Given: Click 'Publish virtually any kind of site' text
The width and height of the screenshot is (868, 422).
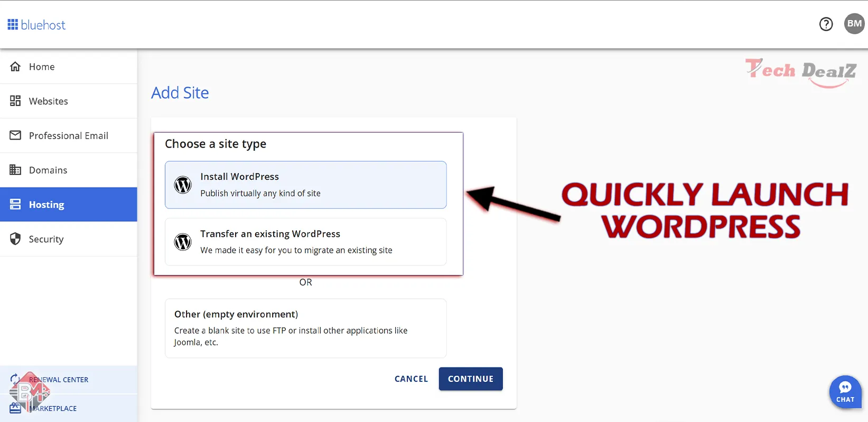Looking at the screenshot, I should point(260,194).
